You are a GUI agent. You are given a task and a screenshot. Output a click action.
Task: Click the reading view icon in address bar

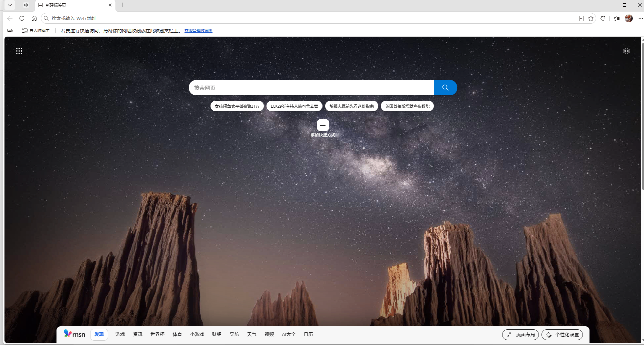pyautogui.click(x=581, y=18)
